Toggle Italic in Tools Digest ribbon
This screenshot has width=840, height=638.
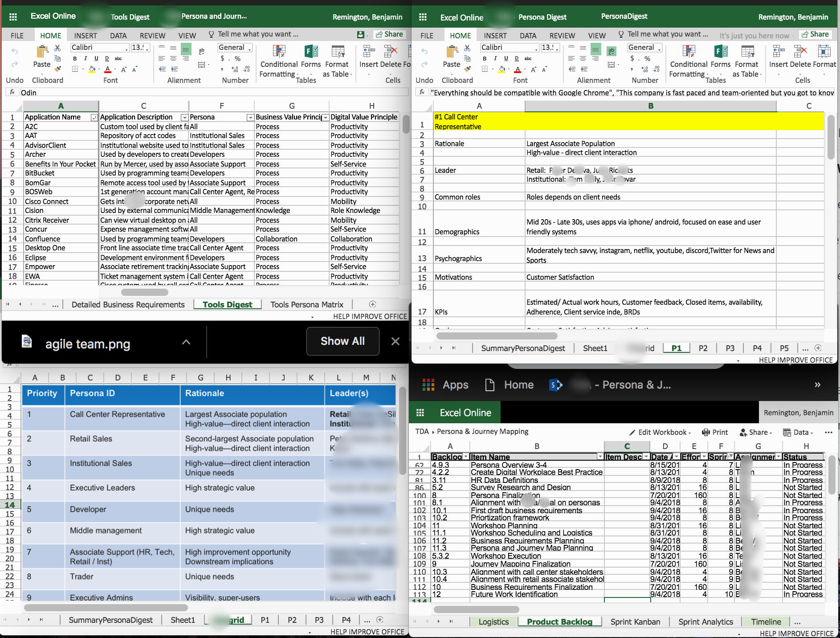coord(86,58)
